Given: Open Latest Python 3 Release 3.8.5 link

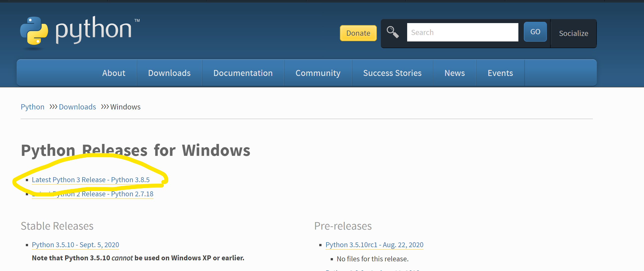Looking at the screenshot, I should point(91,180).
